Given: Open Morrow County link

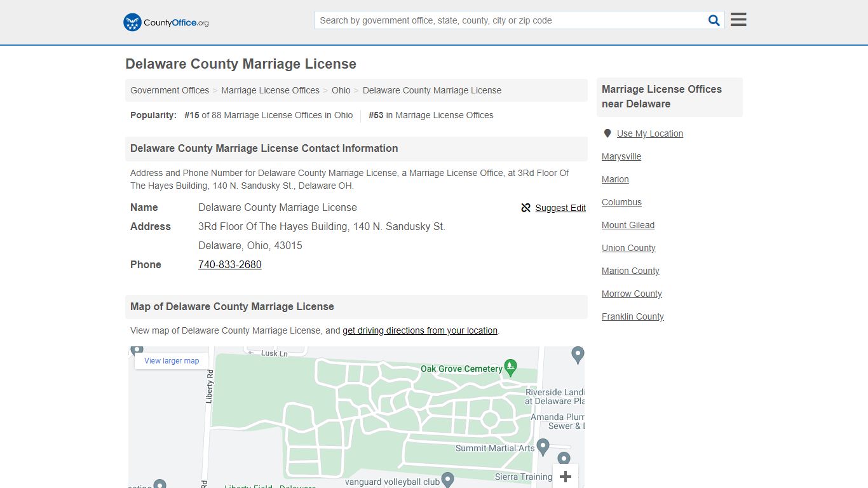Looking at the screenshot, I should [x=632, y=294].
